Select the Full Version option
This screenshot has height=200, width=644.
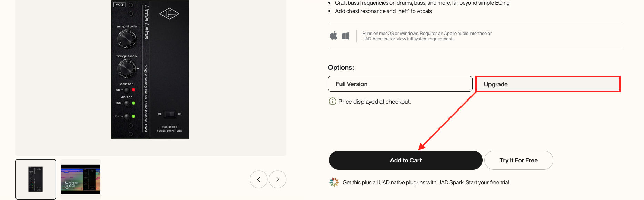(x=400, y=84)
